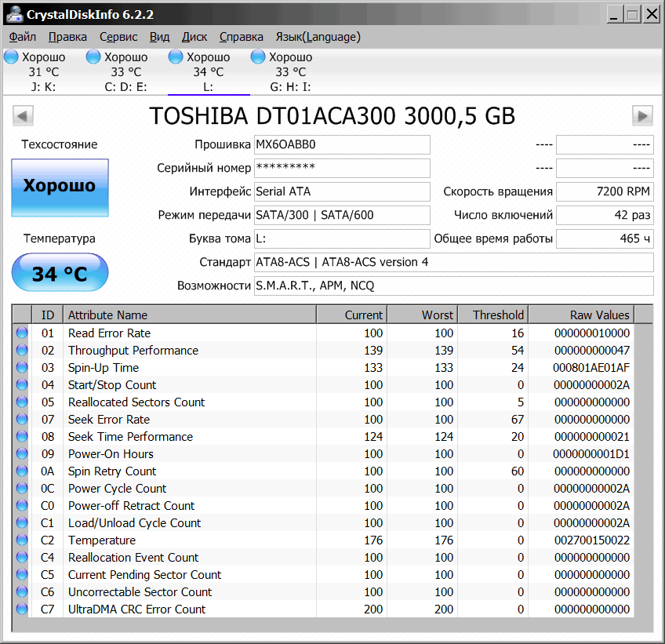
Task: Click the firmware field MX6OABB0
Action: (x=342, y=145)
